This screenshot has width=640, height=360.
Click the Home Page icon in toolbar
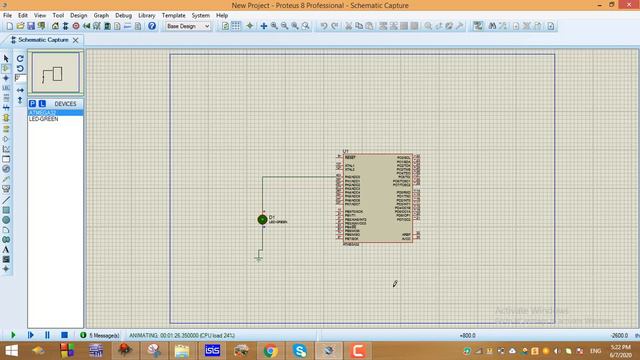[55, 26]
